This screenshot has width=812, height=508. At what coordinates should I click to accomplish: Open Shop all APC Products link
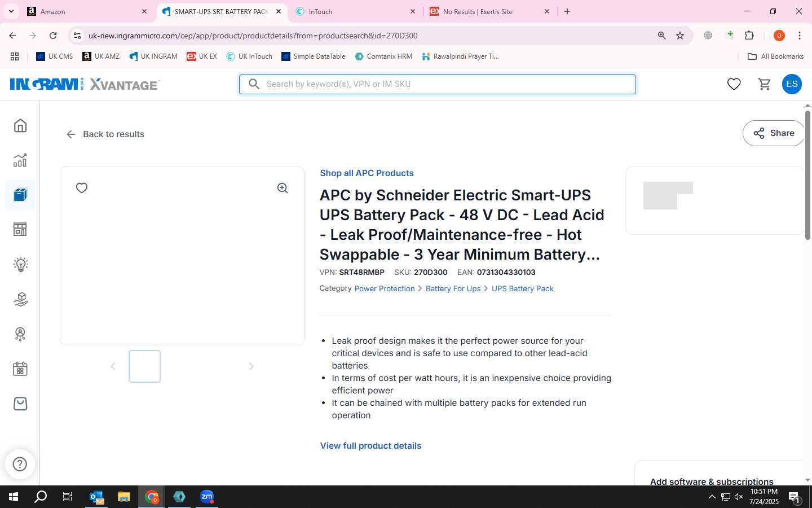click(x=367, y=173)
